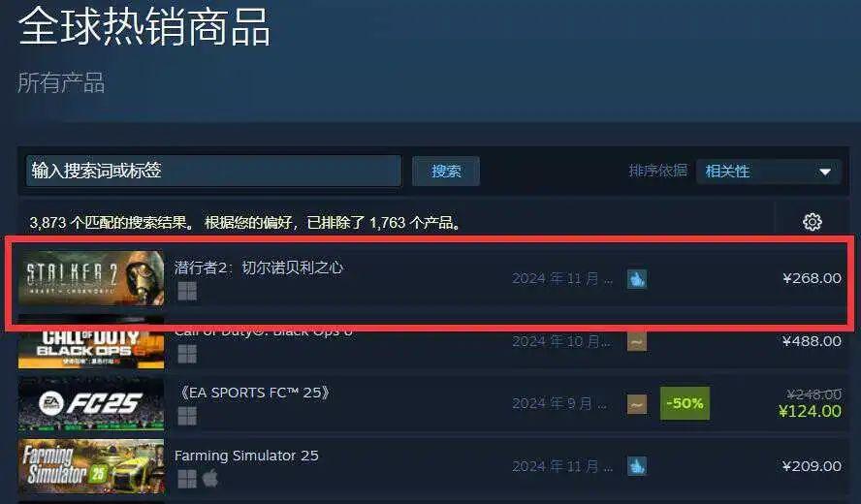The height and width of the screenshot is (504, 861).
Task: Click Black Ops 6 mixed review icon
Action: pyautogui.click(x=637, y=342)
